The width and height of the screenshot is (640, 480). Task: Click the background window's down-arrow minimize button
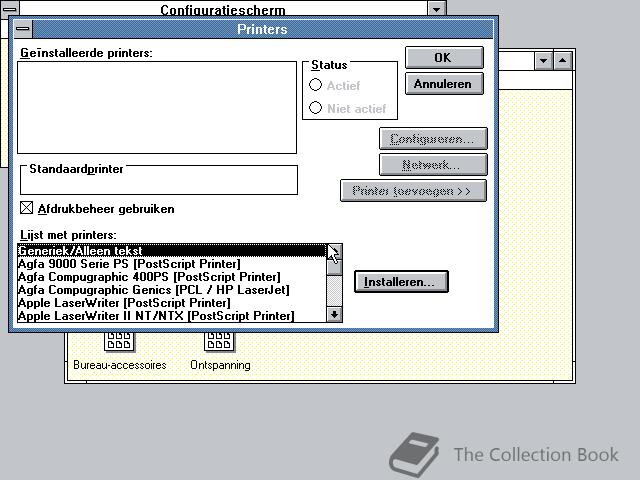pos(543,61)
